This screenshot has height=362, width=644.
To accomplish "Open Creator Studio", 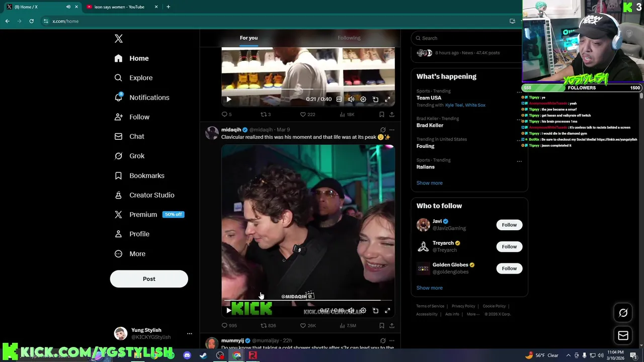I will 144,195.
